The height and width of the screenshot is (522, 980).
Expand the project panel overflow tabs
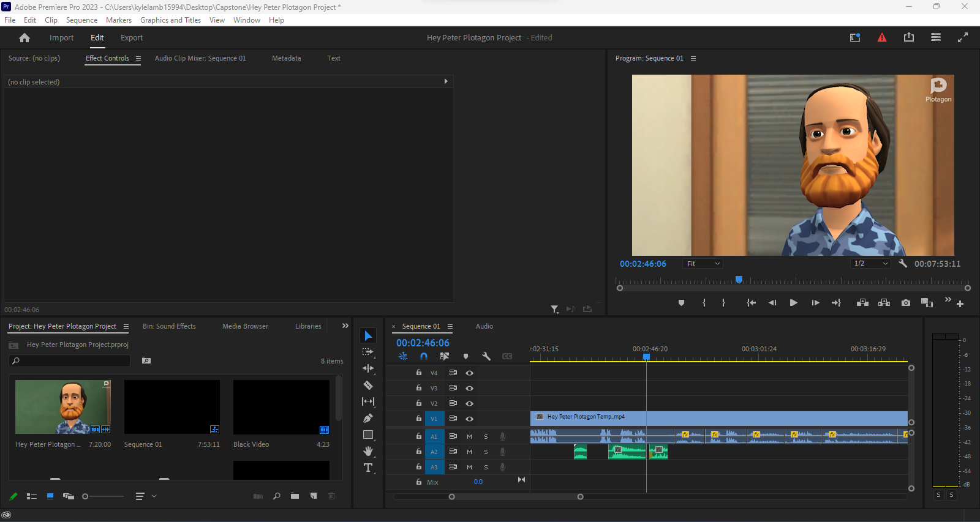345,326
